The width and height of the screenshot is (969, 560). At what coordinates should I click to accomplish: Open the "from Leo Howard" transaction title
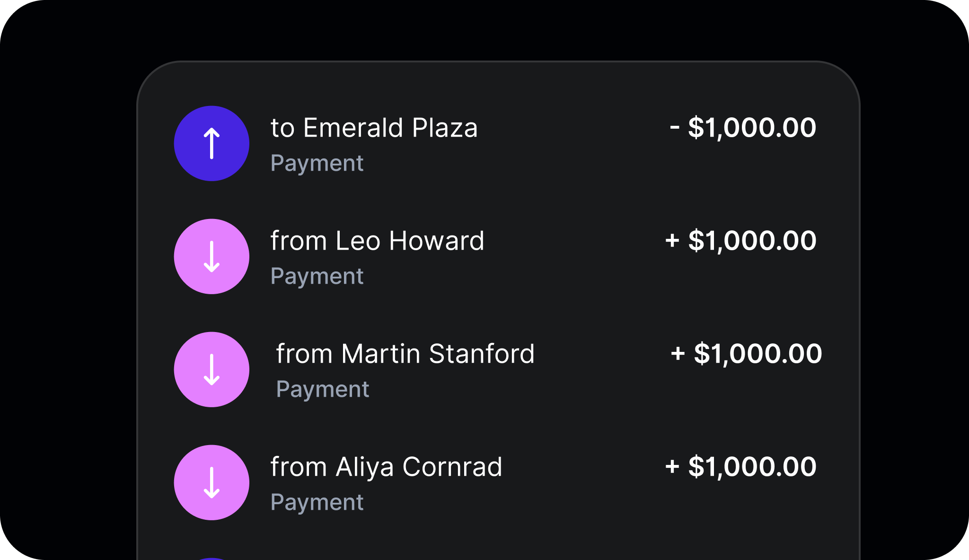tap(377, 241)
